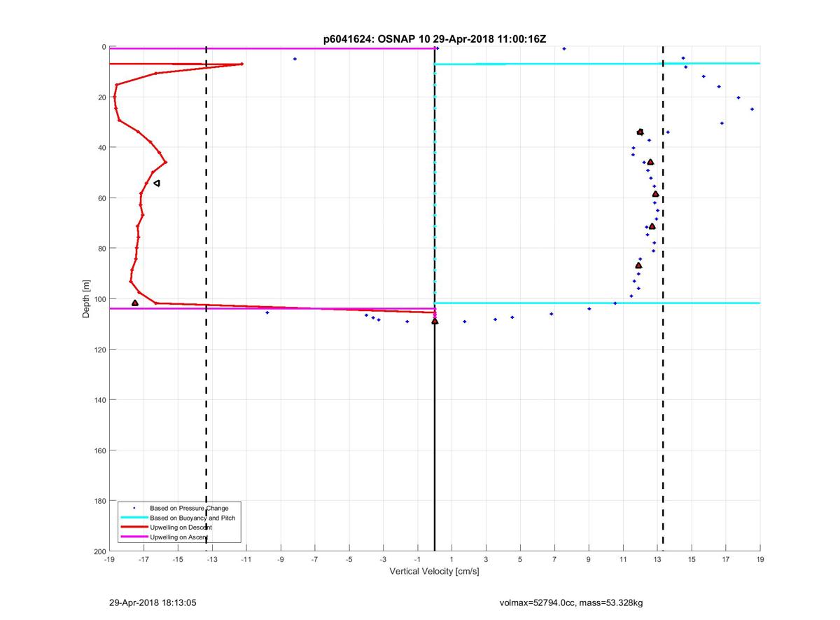
Task: Click the y-axis tick label 60
Action: [101, 198]
